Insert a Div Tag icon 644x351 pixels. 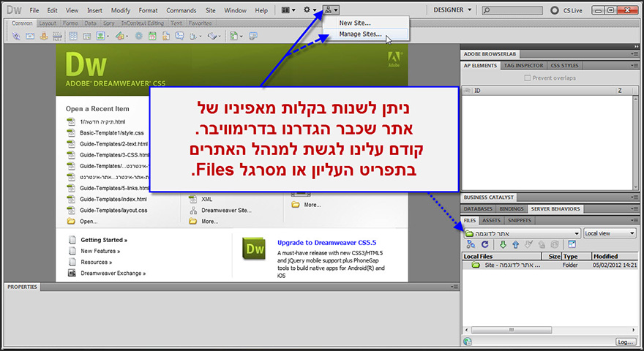[86, 36]
